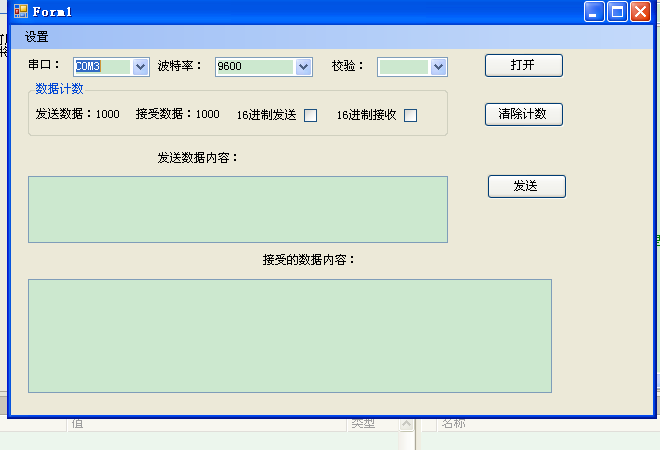Image resolution: width=660 pixels, height=450 pixels.
Task: Expand the 串口 COM3 dropdown arrow
Action: coord(140,67)
